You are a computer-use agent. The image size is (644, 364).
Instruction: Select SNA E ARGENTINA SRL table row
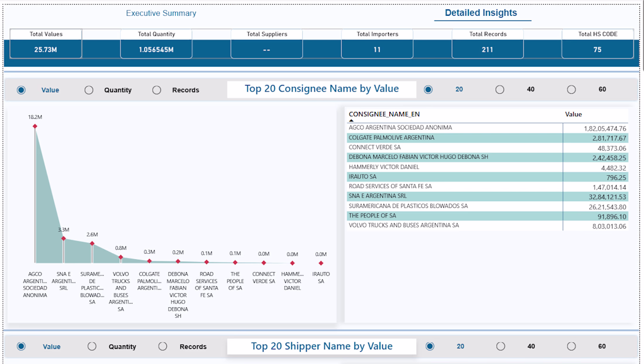coord(488,196)
